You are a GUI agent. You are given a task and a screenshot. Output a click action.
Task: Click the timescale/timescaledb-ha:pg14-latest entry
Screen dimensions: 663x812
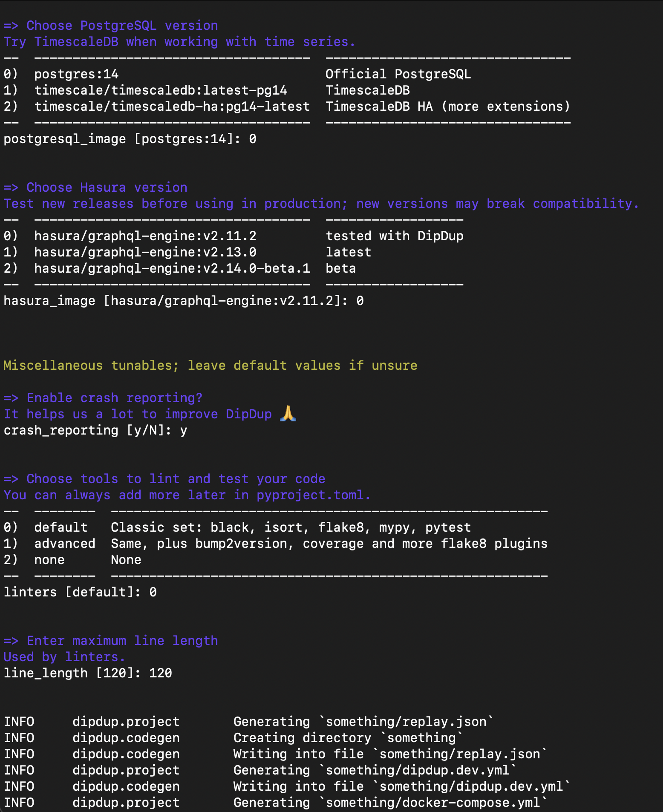(172, 107)
